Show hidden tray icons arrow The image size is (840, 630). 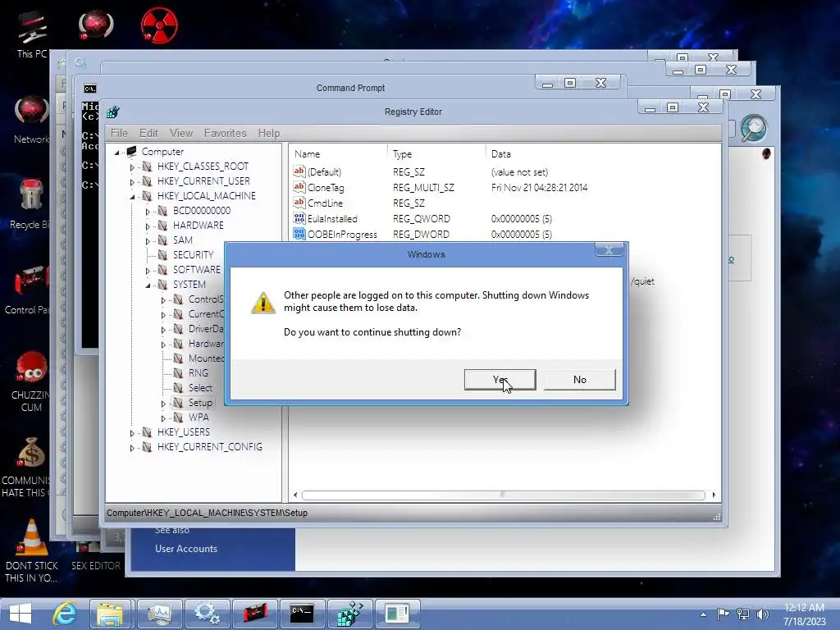click(703, 614)
